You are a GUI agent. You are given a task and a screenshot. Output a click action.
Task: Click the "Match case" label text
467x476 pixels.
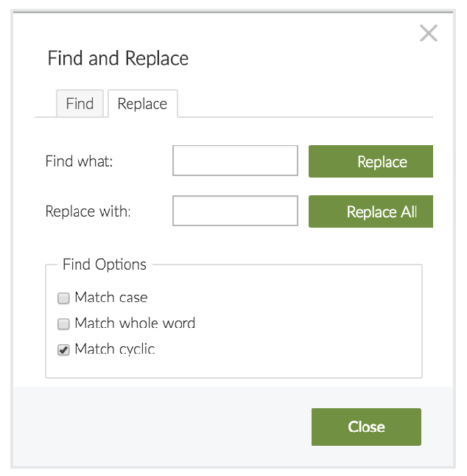(x=111, y=298)
